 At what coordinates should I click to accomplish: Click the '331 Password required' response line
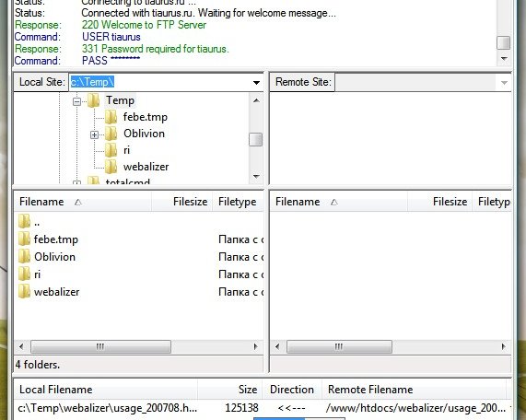[156, 49]
